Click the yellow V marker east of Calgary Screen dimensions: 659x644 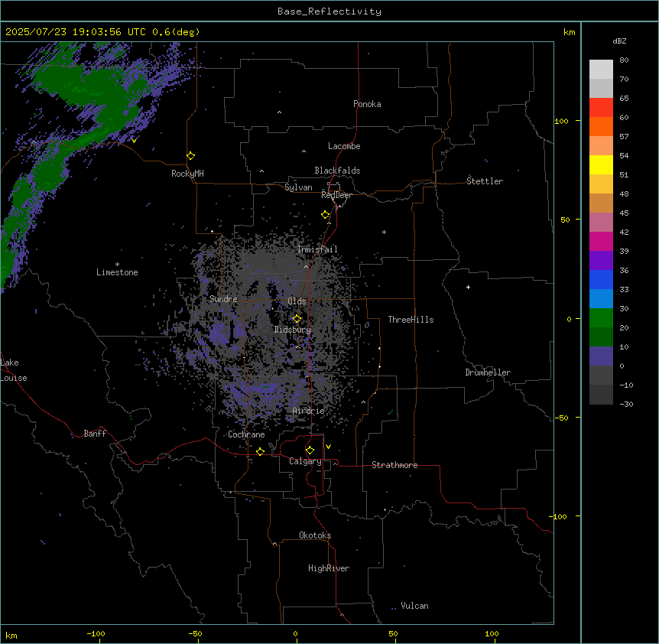coord(328,447)
